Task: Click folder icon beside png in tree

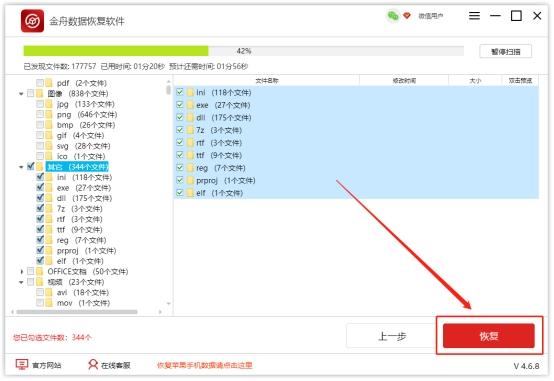Action: [49, 115]
